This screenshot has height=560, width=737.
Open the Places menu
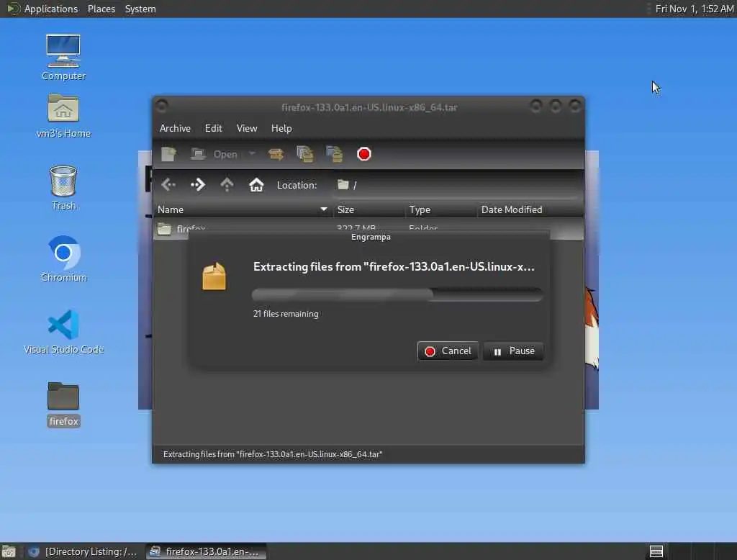click(101, 9)
